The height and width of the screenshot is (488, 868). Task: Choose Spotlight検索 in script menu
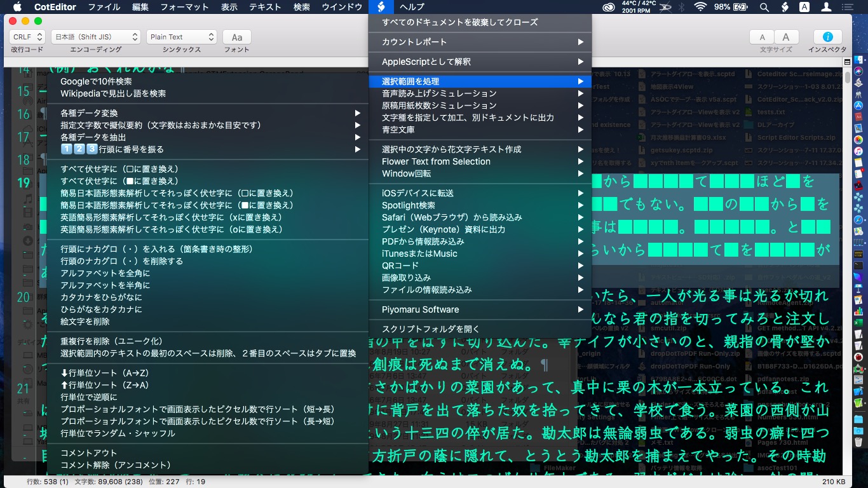coord(480,205)
